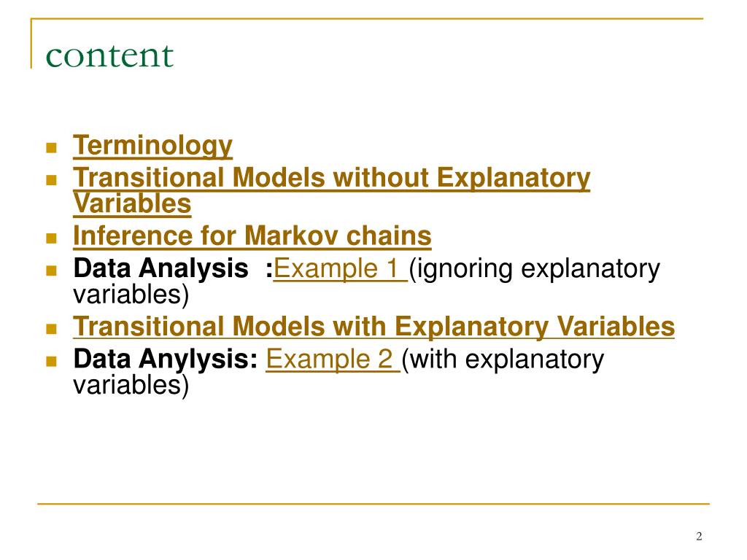
Task: Go to Transitional Models with Explanatory Variables
Action: [374, 327]
